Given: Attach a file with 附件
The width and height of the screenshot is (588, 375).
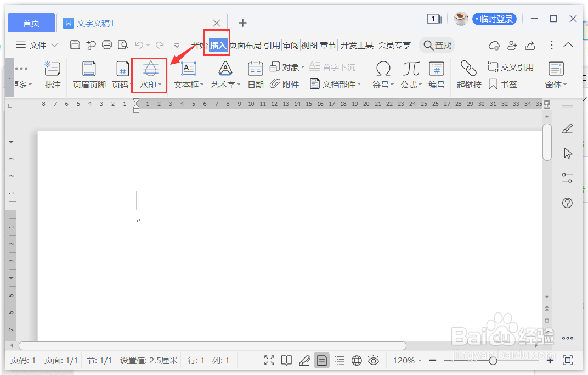Looking at the screenshot, I should click(282, 83).
